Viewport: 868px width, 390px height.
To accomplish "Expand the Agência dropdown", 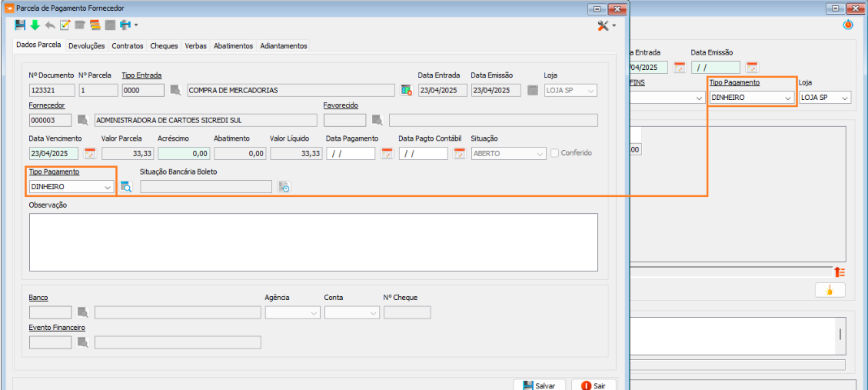I will [314, 313].
